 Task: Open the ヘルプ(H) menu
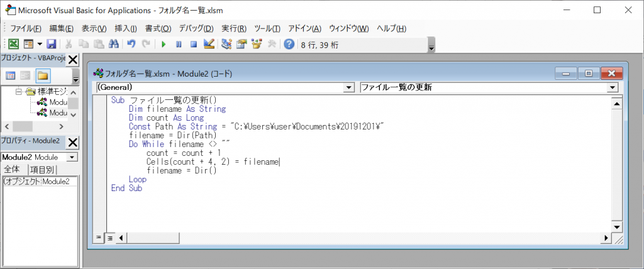pyautogui.click(x=391, y=29)
